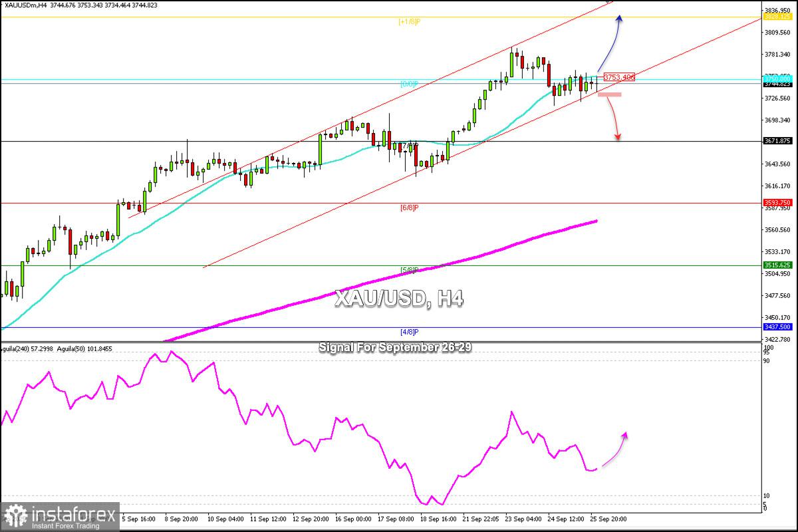798x532 pixels.
Task: Click the 3560.560 price axis label
Action: click(778, 229)
